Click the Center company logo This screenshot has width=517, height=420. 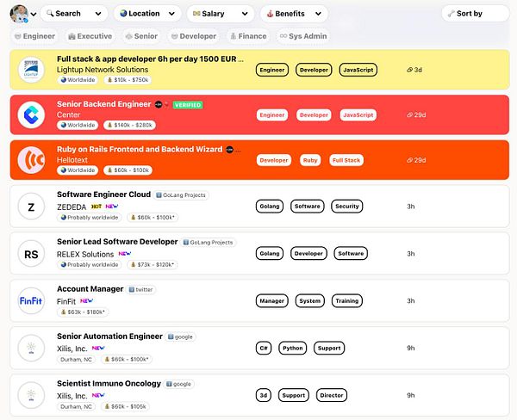pos(31,114)
